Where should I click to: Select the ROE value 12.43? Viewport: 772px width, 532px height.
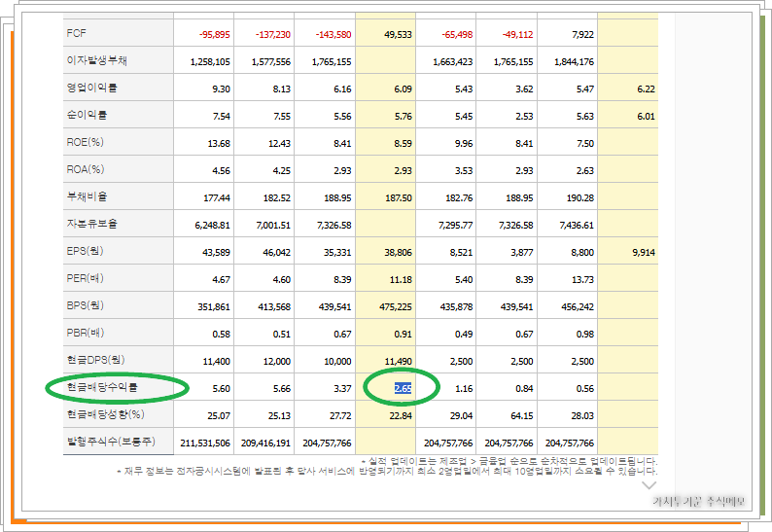coord(280,144)
